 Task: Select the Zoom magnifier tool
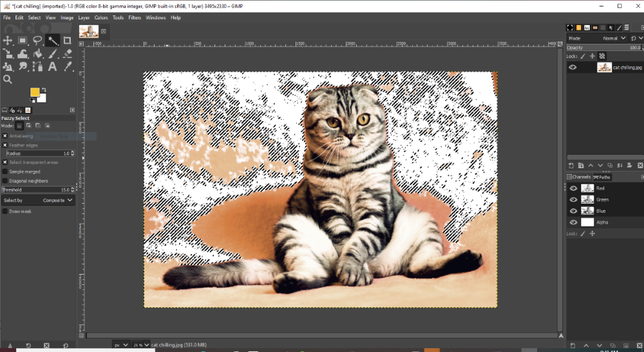pos(8,79)
